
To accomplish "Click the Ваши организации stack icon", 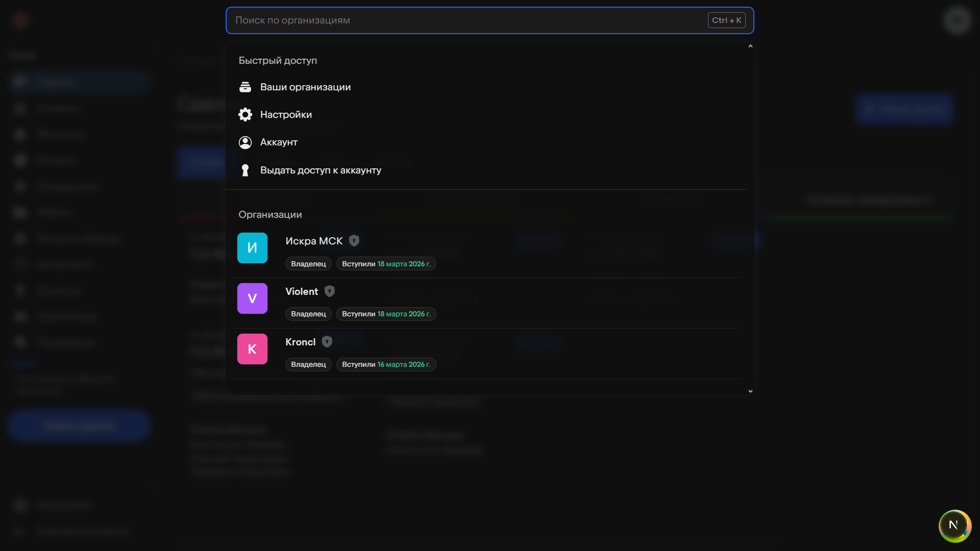I will point(245,87).
